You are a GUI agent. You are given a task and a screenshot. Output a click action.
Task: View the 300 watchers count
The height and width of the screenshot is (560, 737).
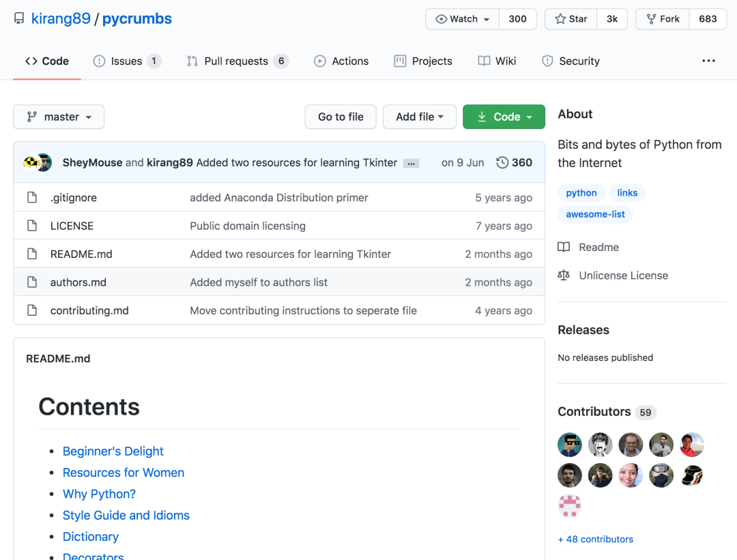[x=517, y=19]
